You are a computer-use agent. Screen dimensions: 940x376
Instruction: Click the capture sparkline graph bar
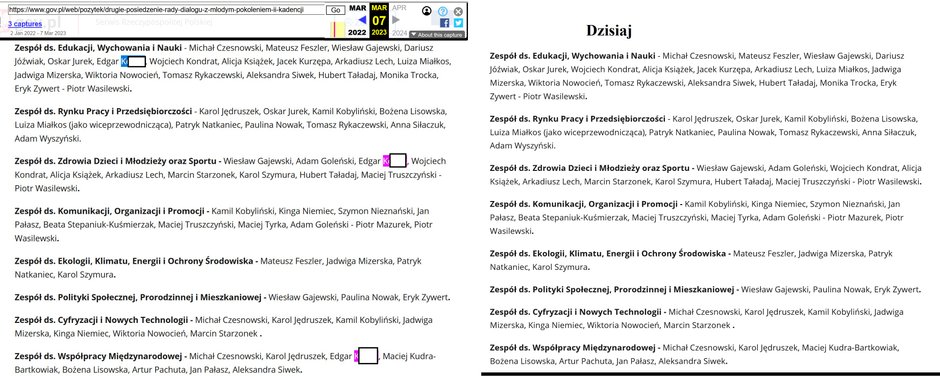[339, 29]
